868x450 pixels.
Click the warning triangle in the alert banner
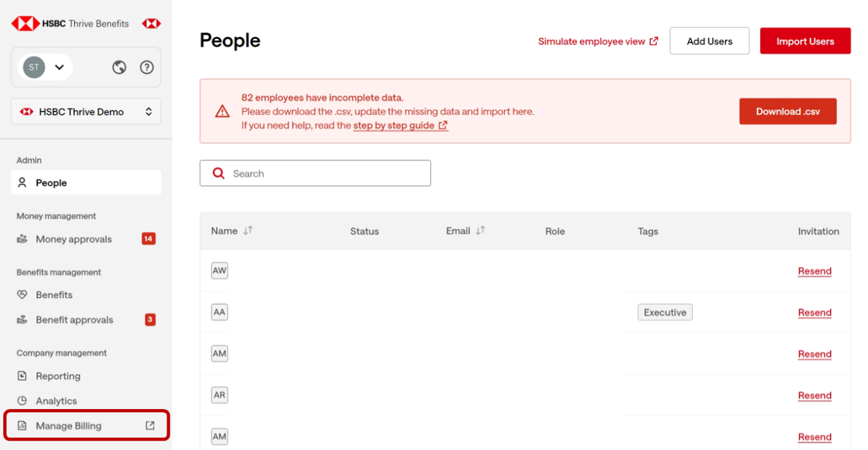(223, 110)
